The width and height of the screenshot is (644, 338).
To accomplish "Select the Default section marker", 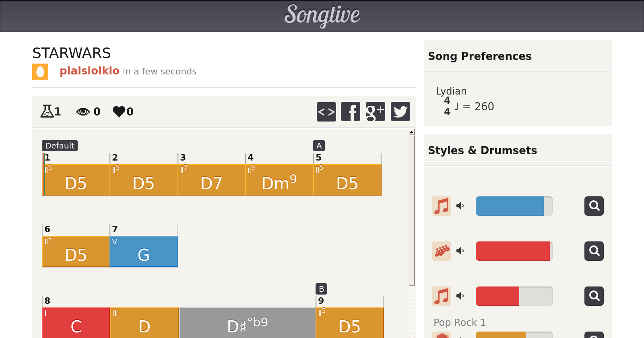I will point(60,146).
